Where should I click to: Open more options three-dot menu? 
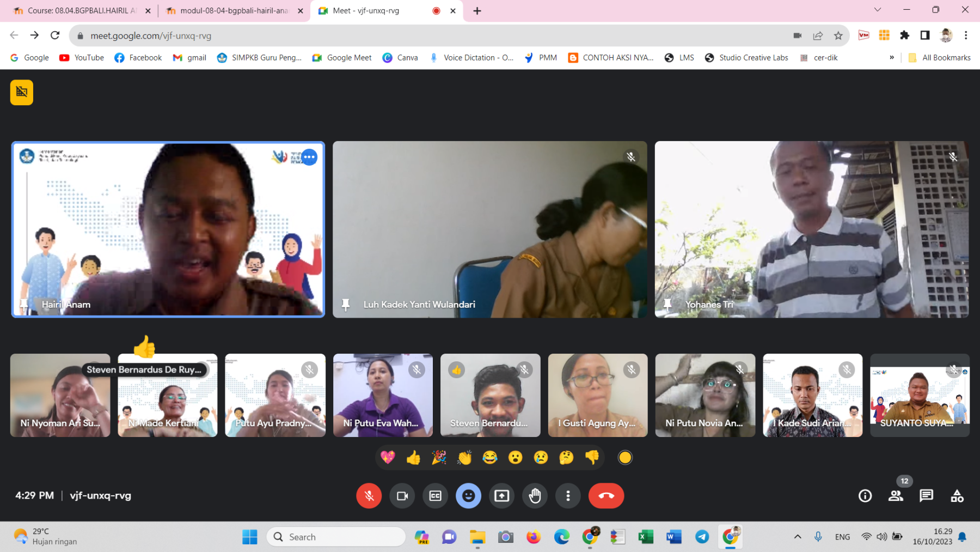click(x=568, y=496)
